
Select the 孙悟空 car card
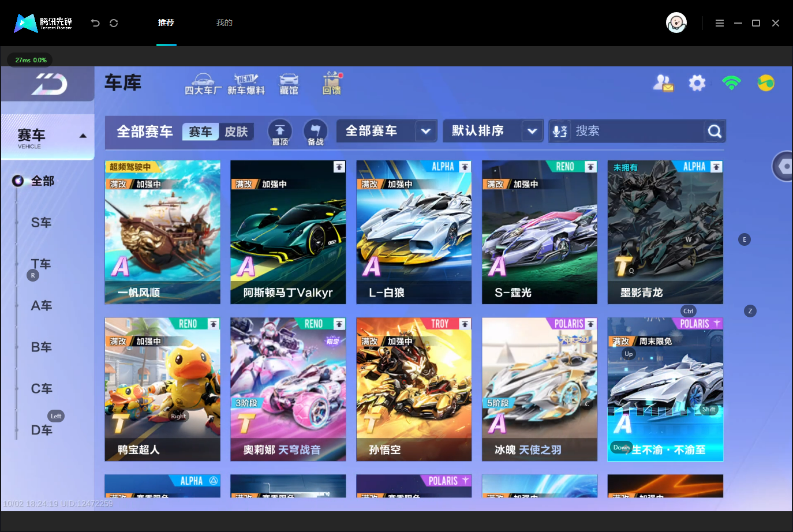pos(414,389)
